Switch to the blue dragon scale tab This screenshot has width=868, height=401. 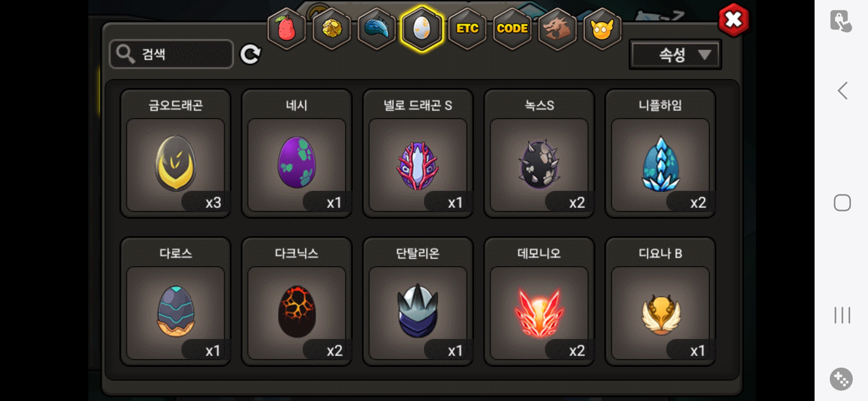click(377, 29)
